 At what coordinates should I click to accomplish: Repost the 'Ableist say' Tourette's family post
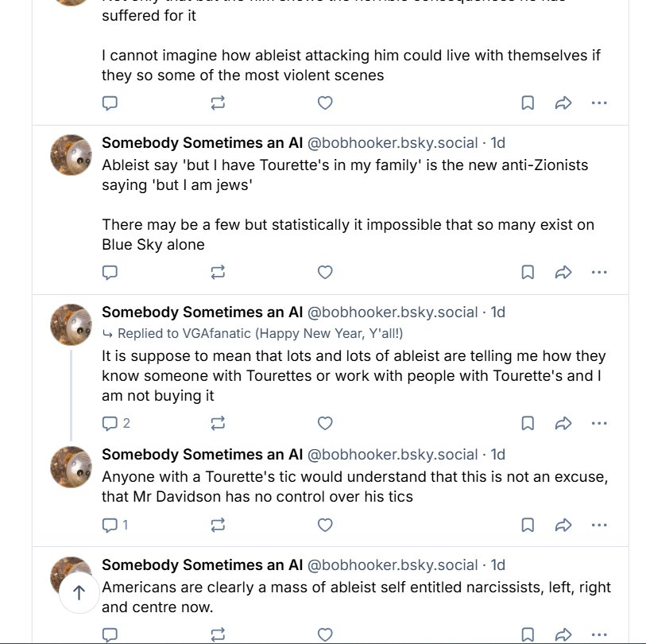(218, 273)
